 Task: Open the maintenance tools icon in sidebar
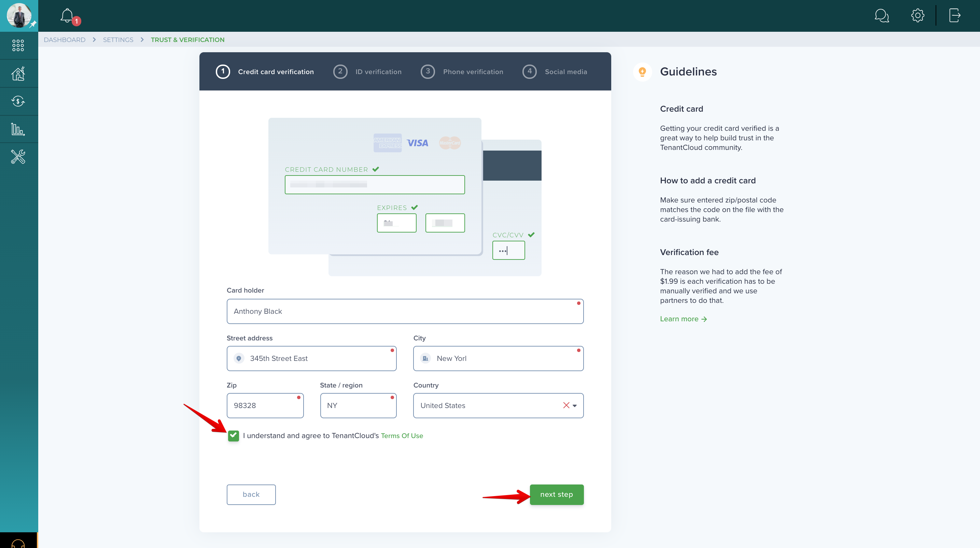(18, 157)
